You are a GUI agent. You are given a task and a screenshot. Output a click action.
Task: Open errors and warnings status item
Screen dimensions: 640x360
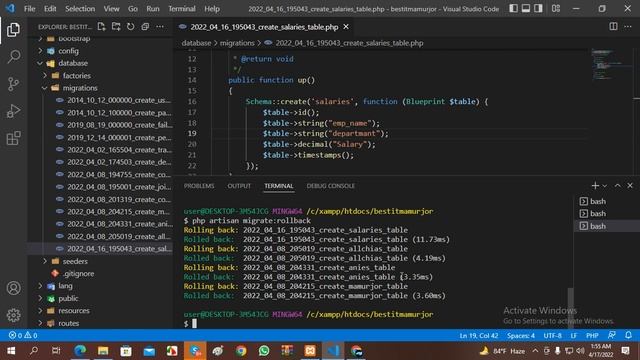tap(23, 335)
